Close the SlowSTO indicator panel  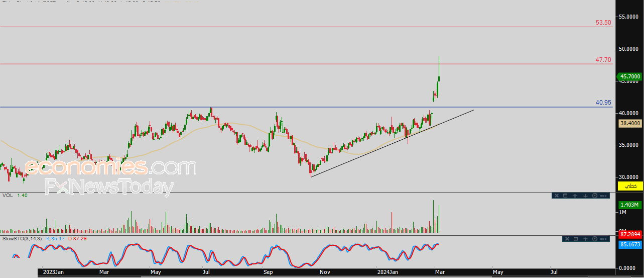(x=567, y=239)
